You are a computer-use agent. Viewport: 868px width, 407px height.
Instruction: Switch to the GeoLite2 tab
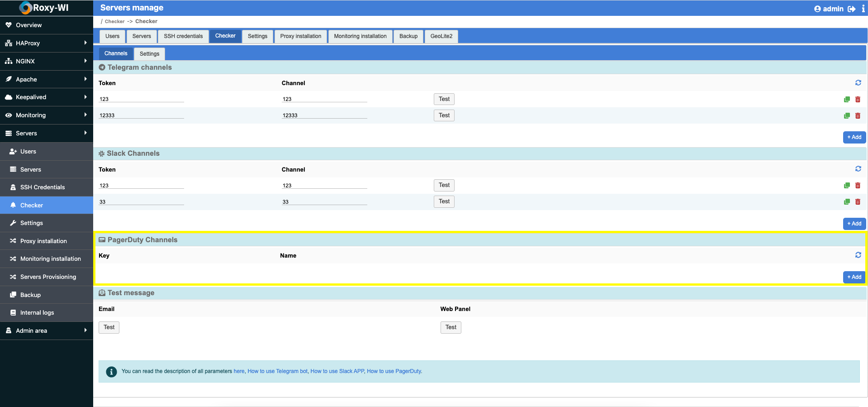tap(441, 36)
